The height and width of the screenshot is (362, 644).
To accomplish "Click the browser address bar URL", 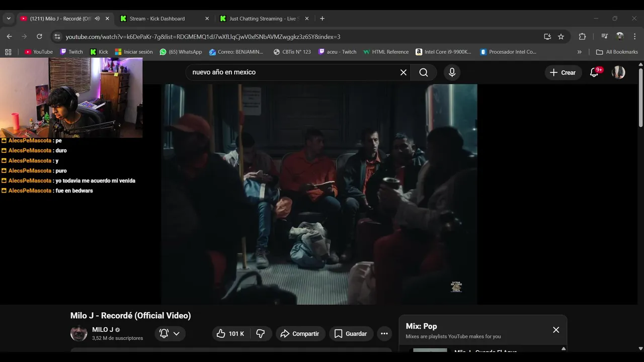I will [x=203, y=37].
